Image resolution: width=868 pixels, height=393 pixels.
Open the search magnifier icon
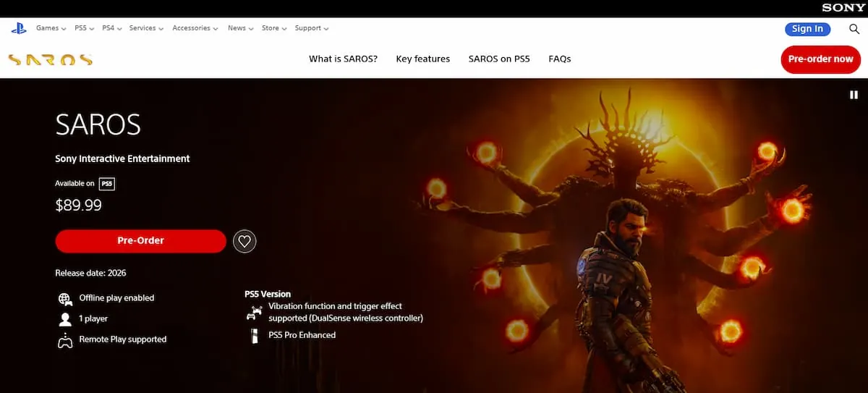point(854,29)
